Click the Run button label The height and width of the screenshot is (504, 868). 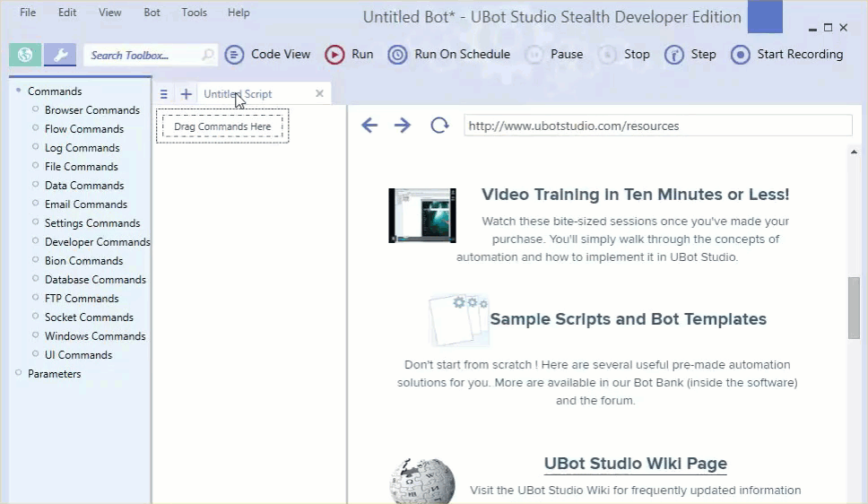click(x=362, y=55)
